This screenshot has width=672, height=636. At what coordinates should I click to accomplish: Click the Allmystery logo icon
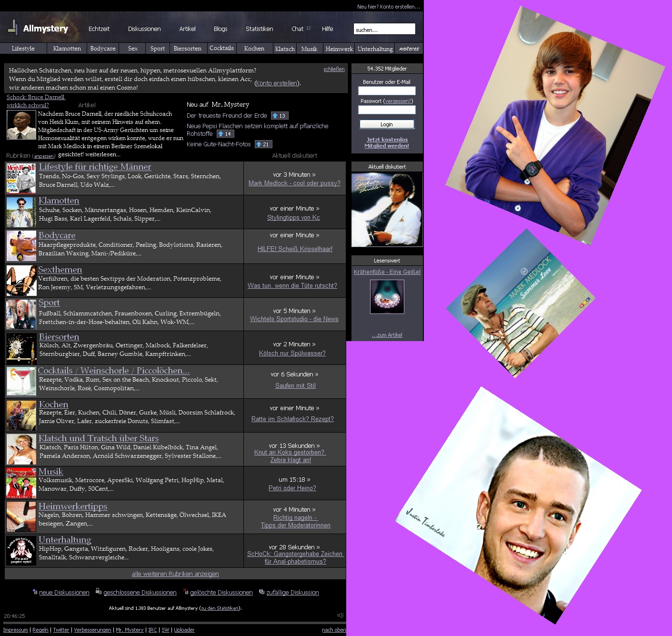[x=13, y=28]
